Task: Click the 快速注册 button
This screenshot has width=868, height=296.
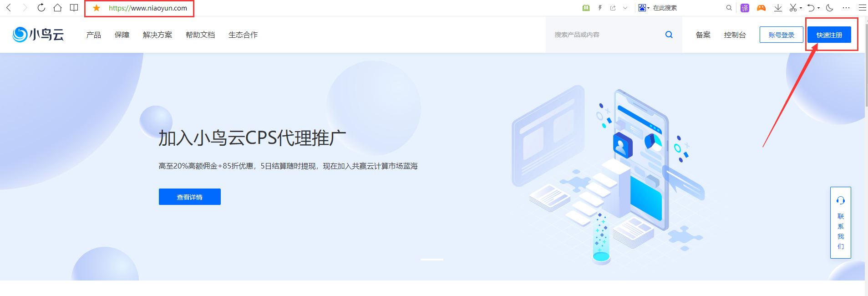Action: (829, 35)
